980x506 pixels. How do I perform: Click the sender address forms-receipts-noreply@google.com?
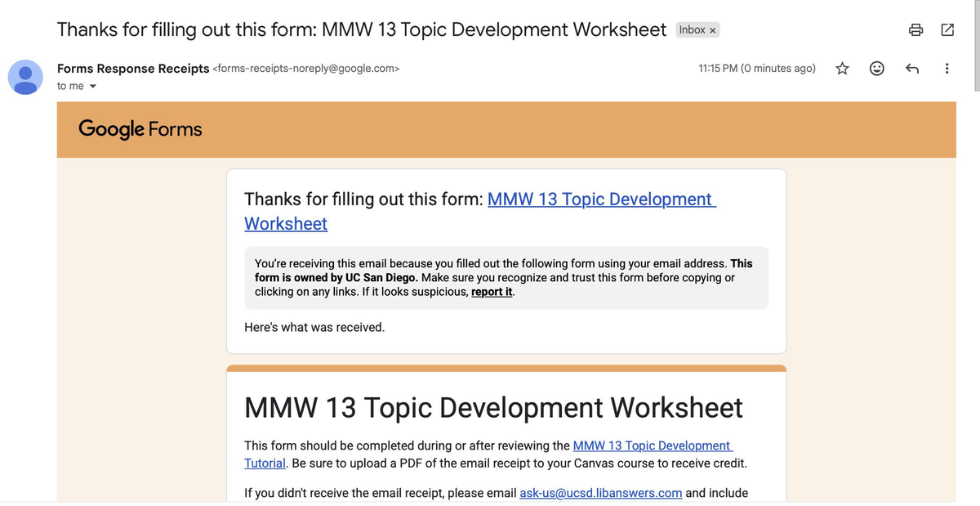pyautogui.click(x=306, y=69)
